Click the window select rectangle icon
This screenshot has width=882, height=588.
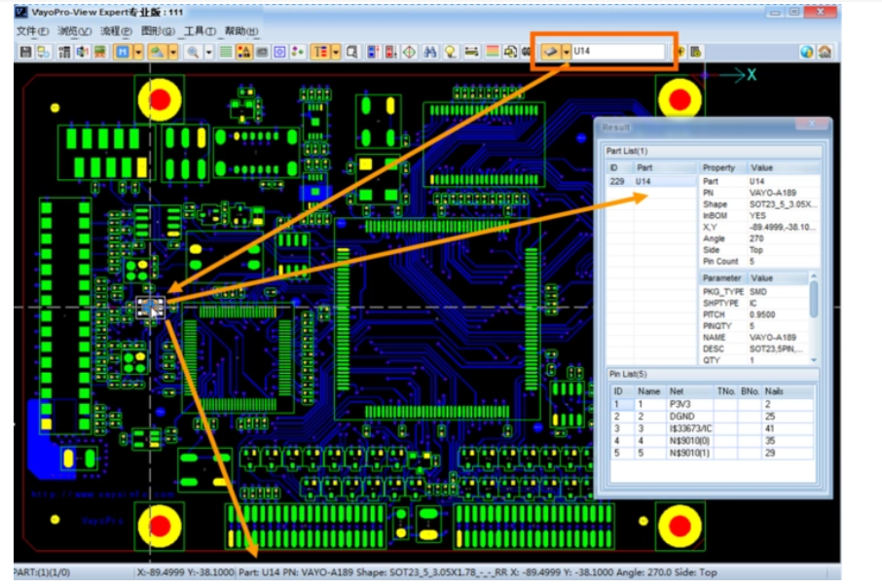click(x=352, y=52)
